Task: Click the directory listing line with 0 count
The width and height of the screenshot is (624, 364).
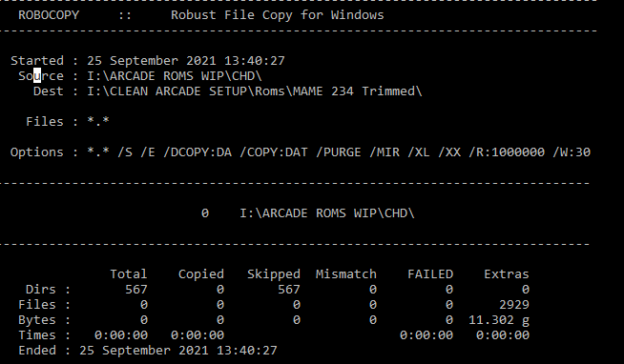Action: click(x=307, y=213)
